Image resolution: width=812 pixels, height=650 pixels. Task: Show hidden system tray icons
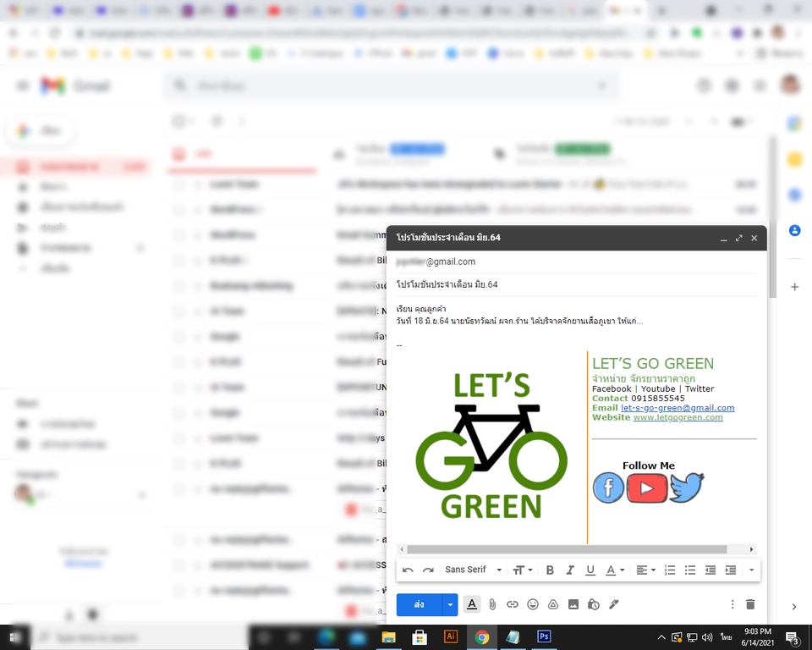pos(661,637)
